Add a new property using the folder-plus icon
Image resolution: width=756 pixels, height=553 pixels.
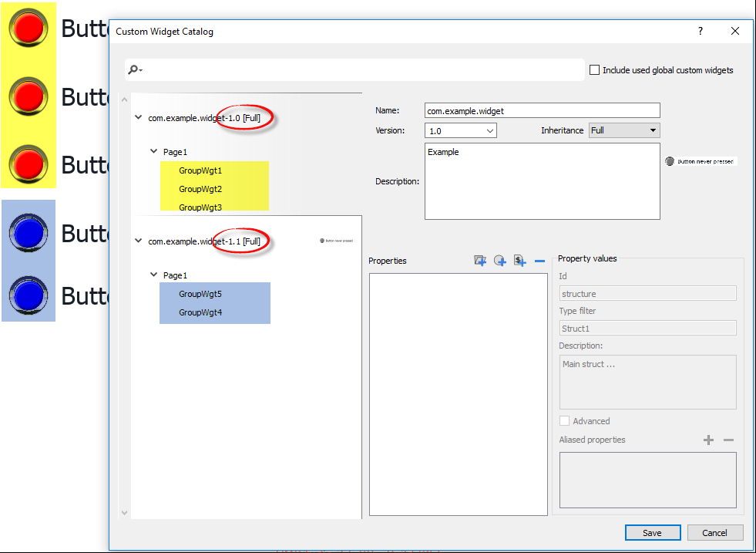click(x=479, y=261)
